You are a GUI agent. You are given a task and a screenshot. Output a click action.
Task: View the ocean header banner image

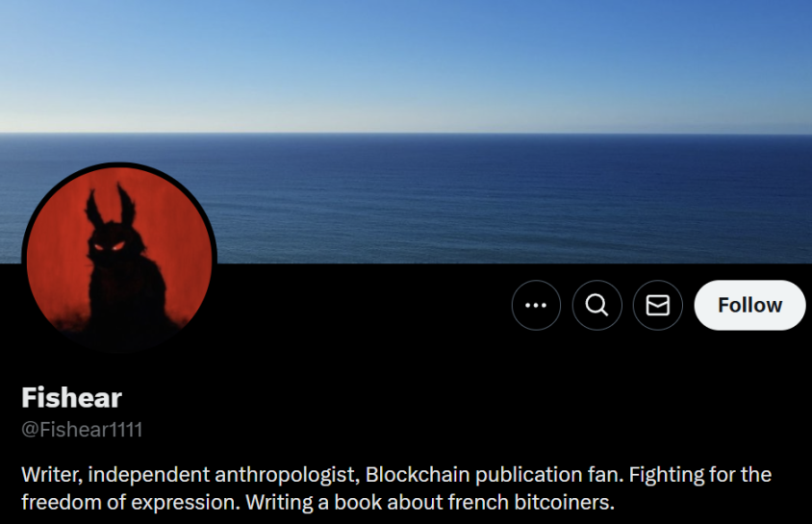click(x=406, y=132)
